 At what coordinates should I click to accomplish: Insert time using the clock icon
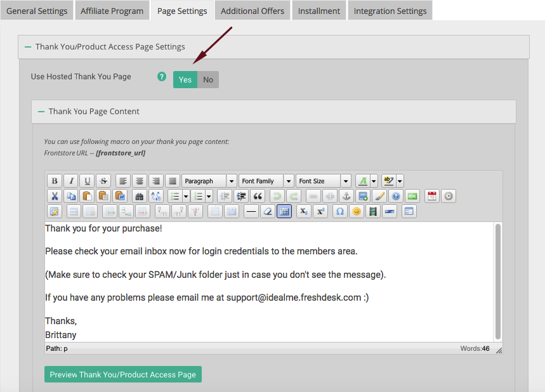click(449, 197)
